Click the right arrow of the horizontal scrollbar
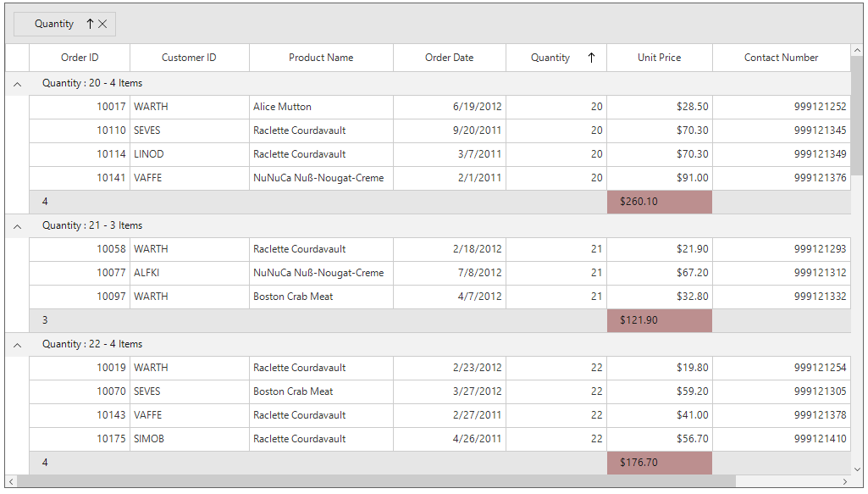 point(844,481)
